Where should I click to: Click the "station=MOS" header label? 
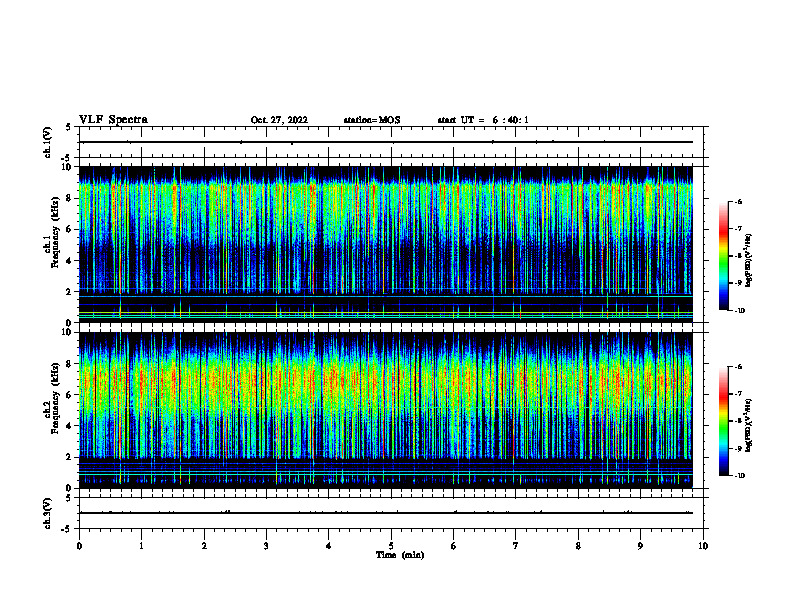click(x=372, y=120)
